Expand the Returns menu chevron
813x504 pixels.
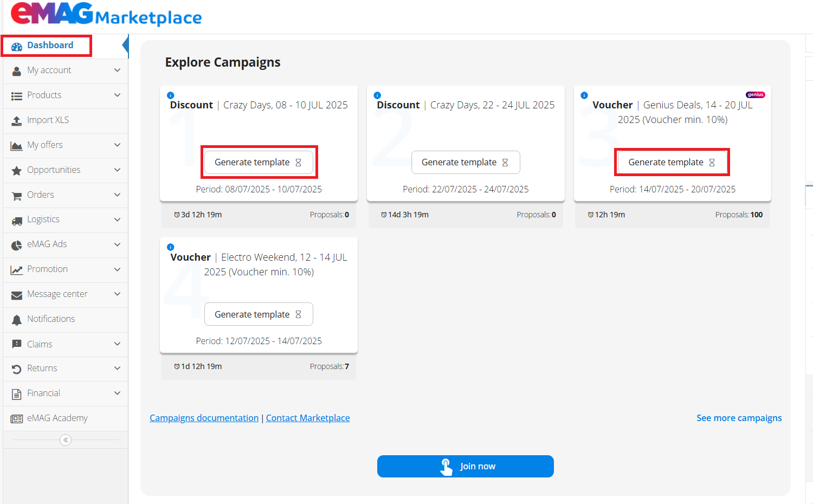[118, 369]
